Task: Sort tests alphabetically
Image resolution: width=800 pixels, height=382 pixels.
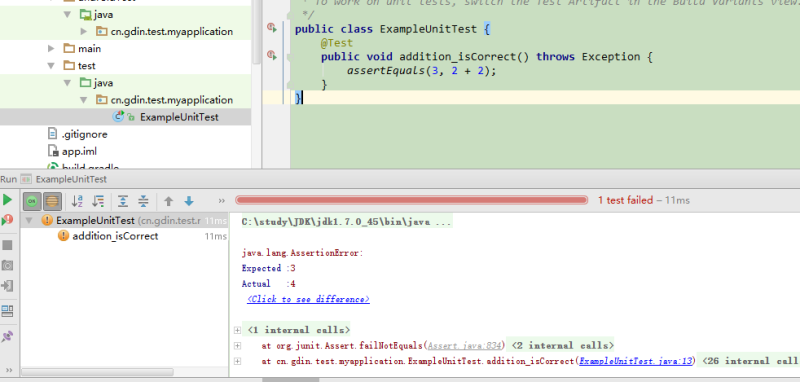Action: click(x=77, y=201)
